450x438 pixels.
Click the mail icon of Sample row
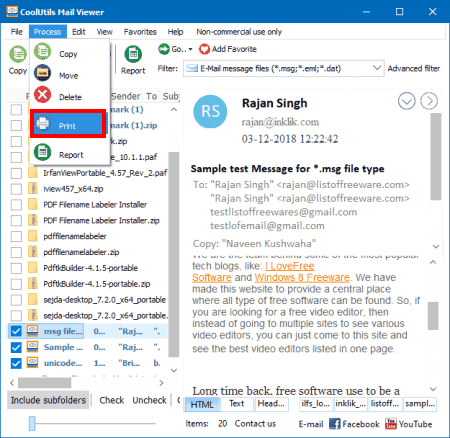(32, 347)
